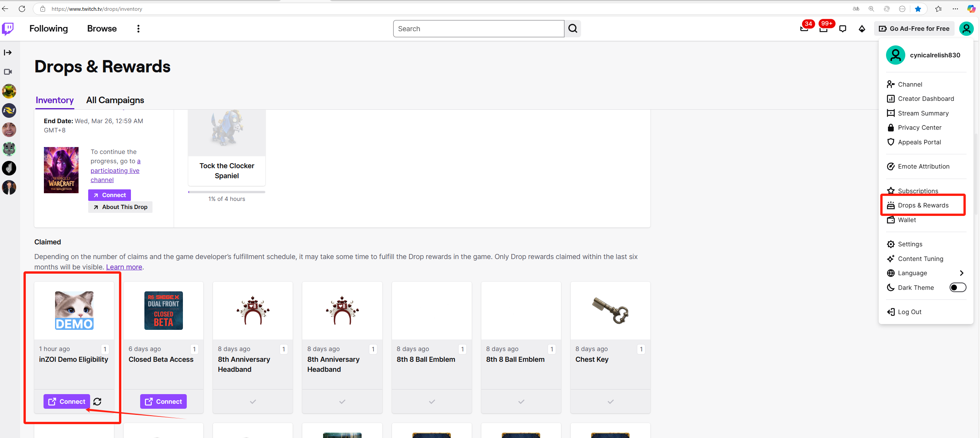Click Tock the Clocker Spaniel progress bar

tap(227, 192)
